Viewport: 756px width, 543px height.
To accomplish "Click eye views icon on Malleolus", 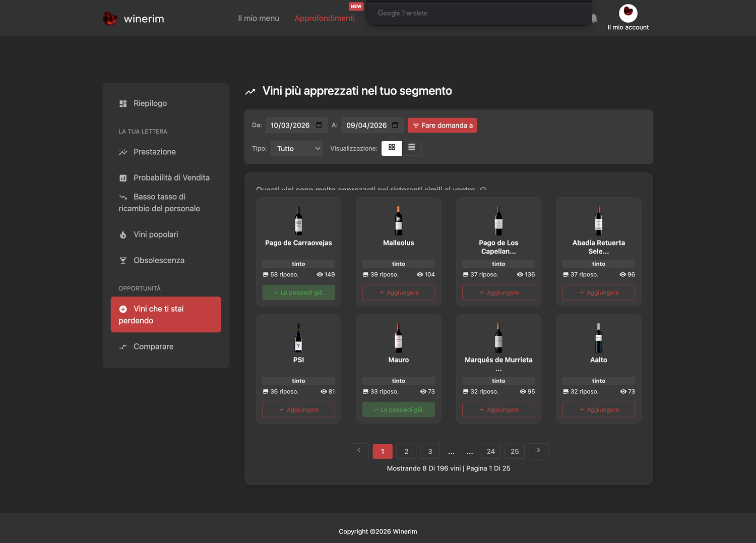I will pyautogui.click(x=420, y=275).
